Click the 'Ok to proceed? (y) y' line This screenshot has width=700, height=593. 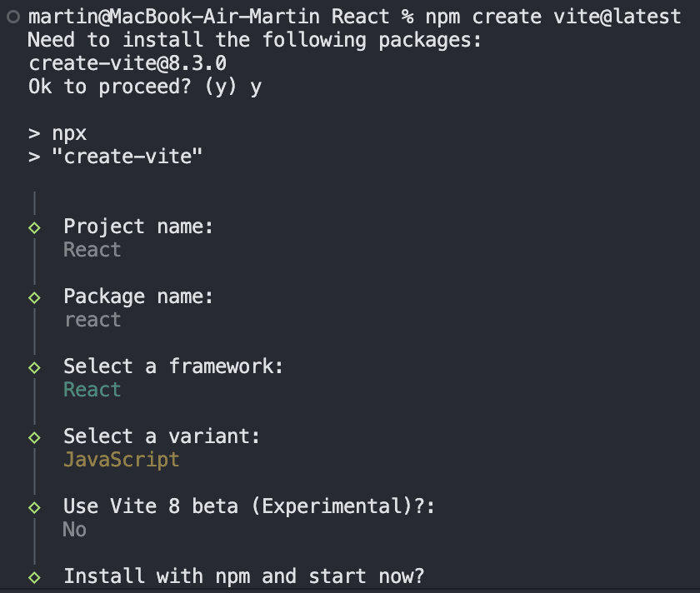(x=145, y=87)
